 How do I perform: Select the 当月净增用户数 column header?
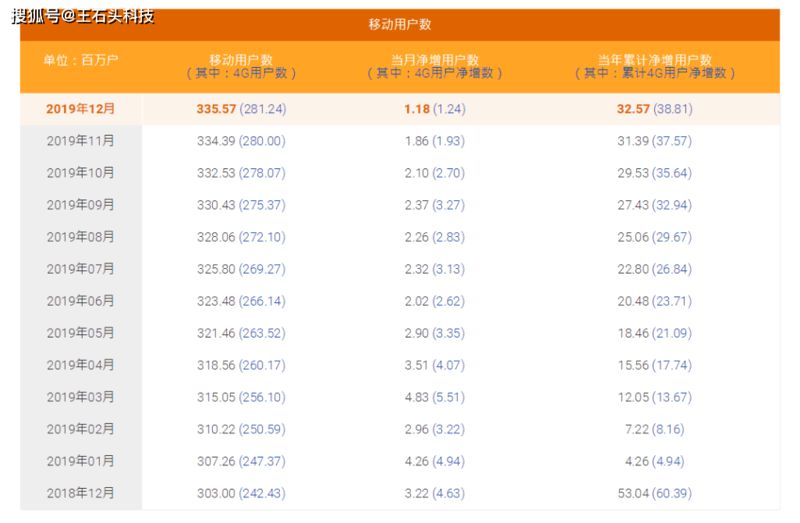tap(434, 67)
